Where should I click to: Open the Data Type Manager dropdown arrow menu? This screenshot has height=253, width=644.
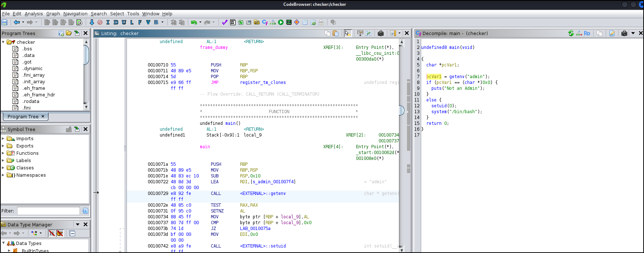click(x=78, y=225)
